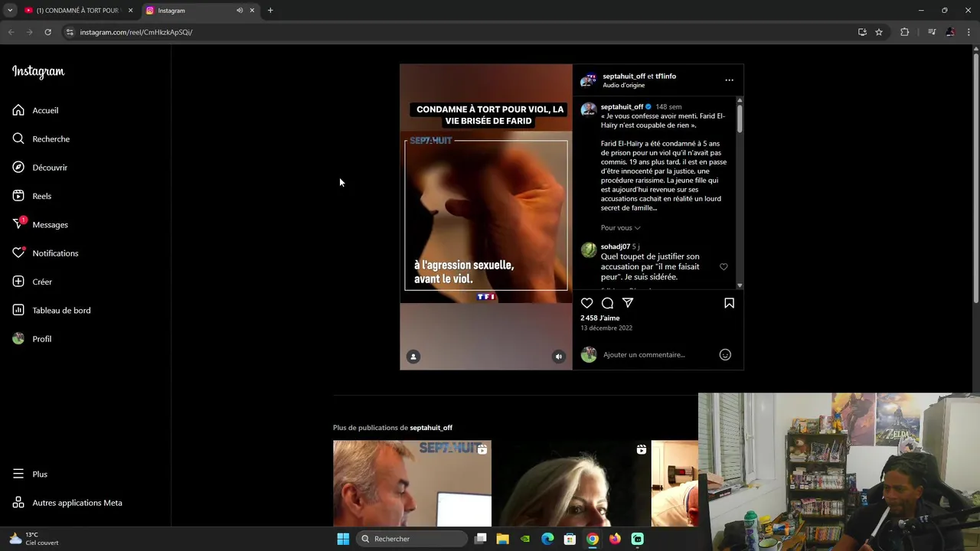980x551 pixels.
Task: Click the Rechercher taskbar search box
Action: pos(412,539)
